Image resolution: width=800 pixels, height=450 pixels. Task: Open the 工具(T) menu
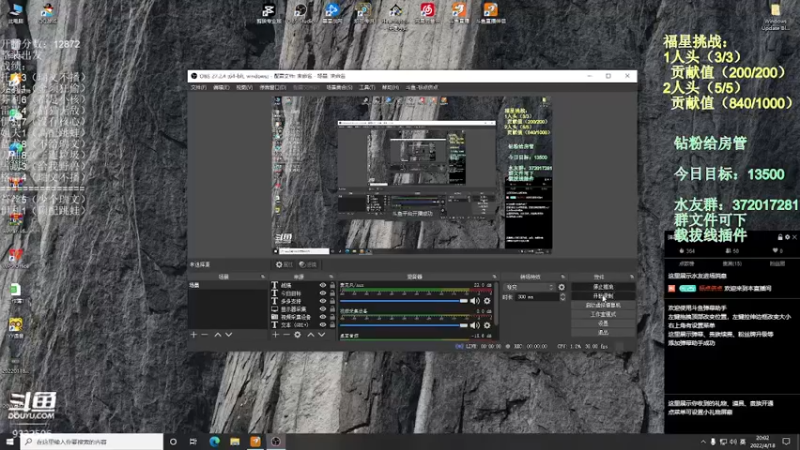tap(367, 87)
